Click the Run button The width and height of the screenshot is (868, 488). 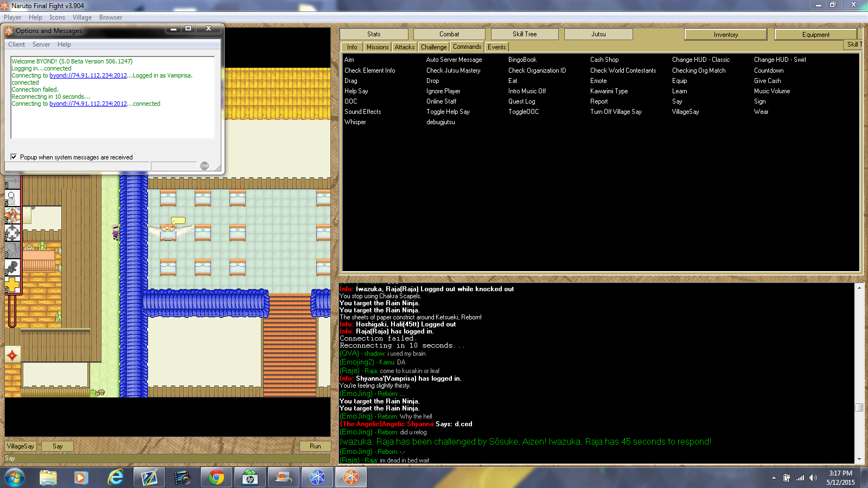click(315, 446)
